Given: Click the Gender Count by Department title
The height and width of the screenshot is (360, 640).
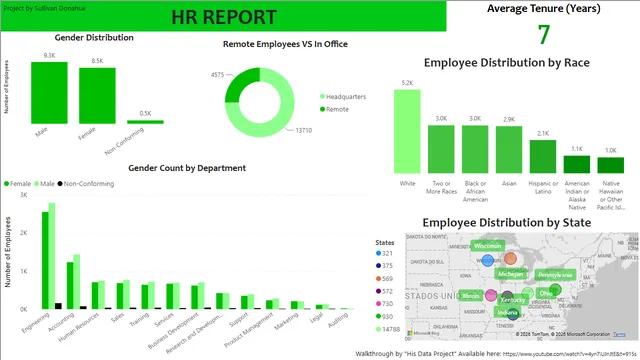Looking at the screenshot, I should coord(187,168).
